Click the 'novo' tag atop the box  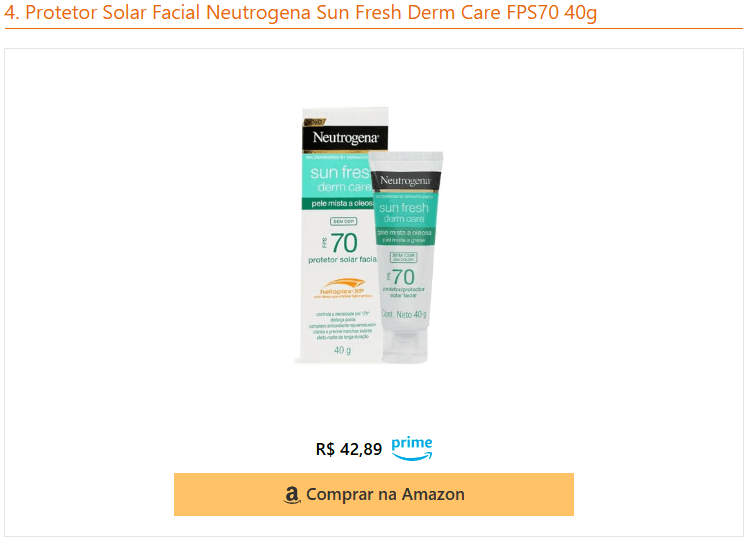tap(314, 122)
